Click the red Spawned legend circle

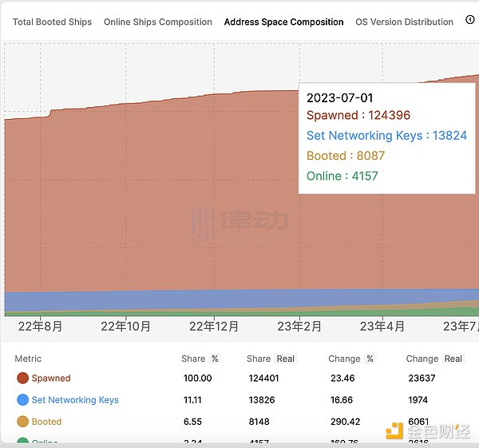[22, 379]
